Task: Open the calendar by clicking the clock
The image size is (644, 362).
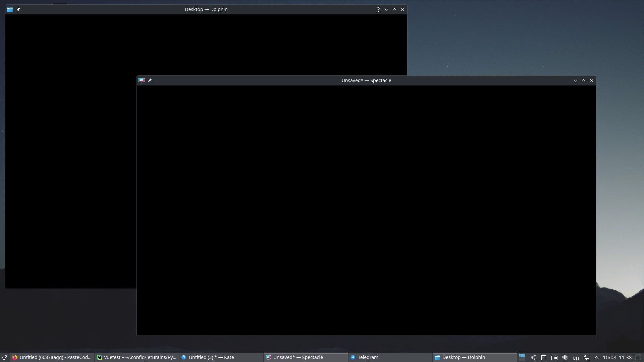Action: (x=616, y=357)
